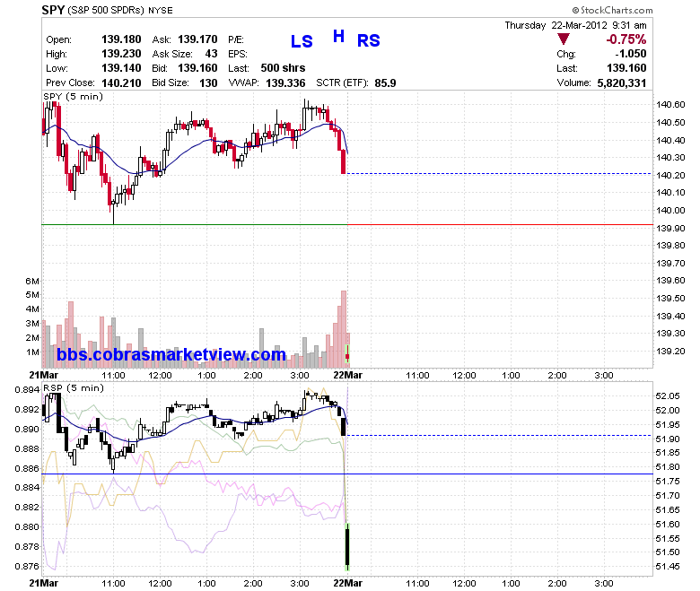Click the bbs.cobrasmarketview.com link text

pyautogui.click(x=171, y=354)
